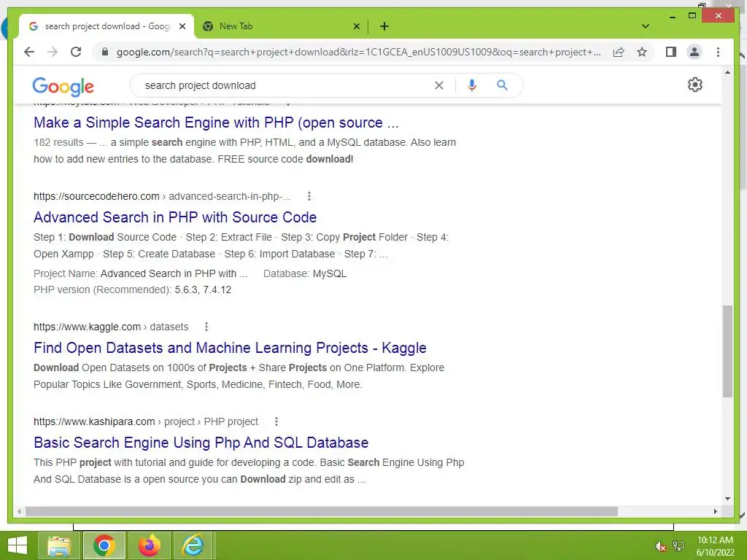Open Find Open Datasets Kaggle result
747x560 pixels.
(230, 348)
